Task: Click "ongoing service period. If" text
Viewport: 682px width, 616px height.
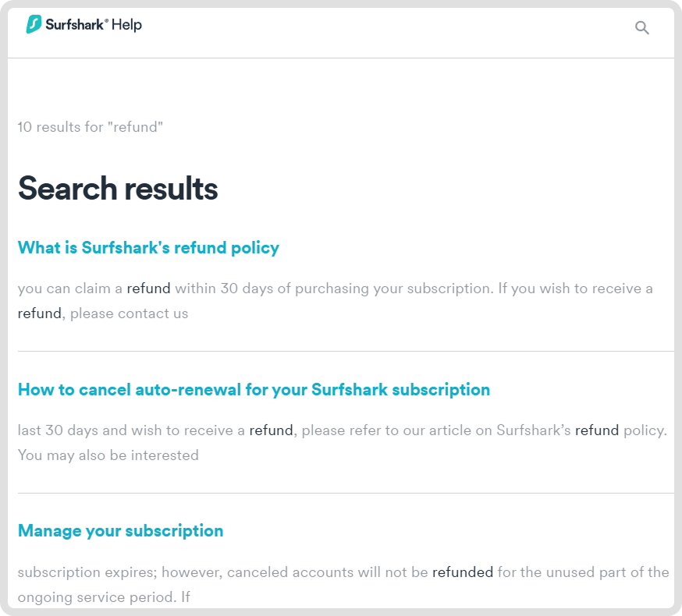Action: tap(104, 597)
